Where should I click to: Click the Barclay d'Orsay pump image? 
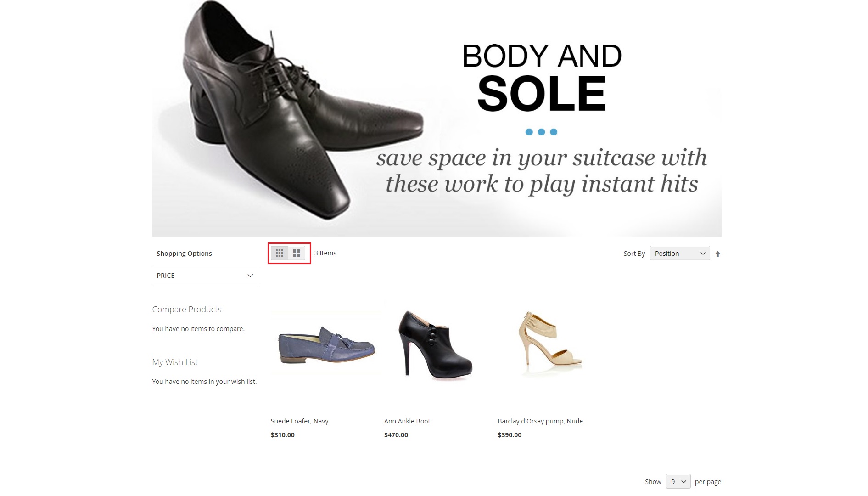[x=549, y=344]
